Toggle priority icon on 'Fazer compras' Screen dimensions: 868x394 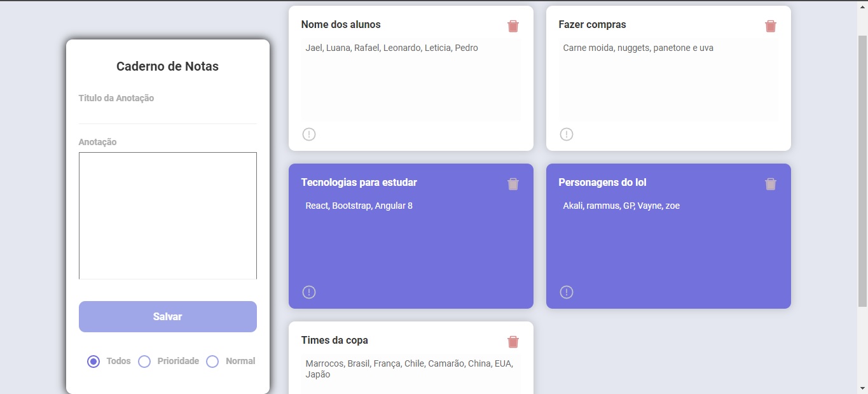[567, 134]
